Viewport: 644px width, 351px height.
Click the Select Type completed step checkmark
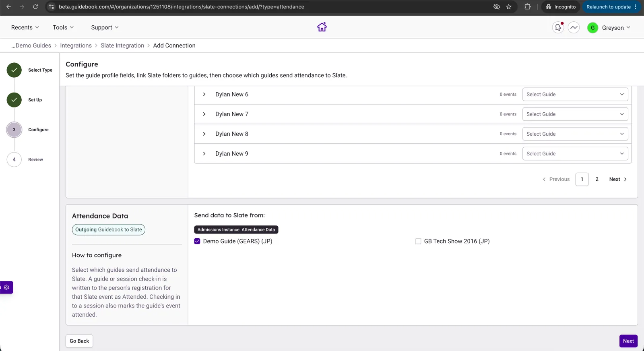pyautogui.click(x=14, y=70)
